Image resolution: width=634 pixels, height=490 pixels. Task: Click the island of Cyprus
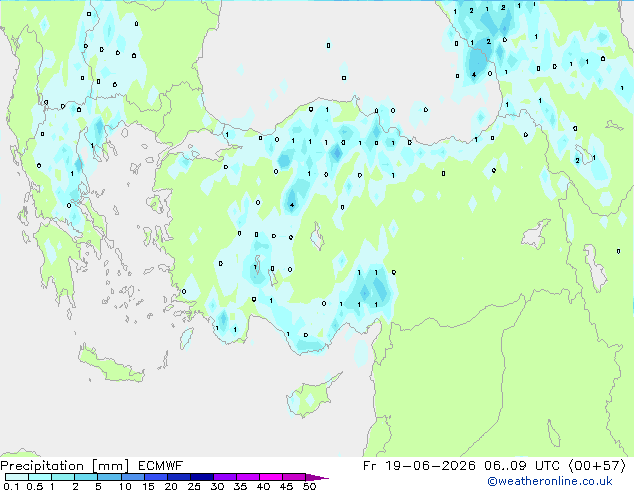[312, 397]
